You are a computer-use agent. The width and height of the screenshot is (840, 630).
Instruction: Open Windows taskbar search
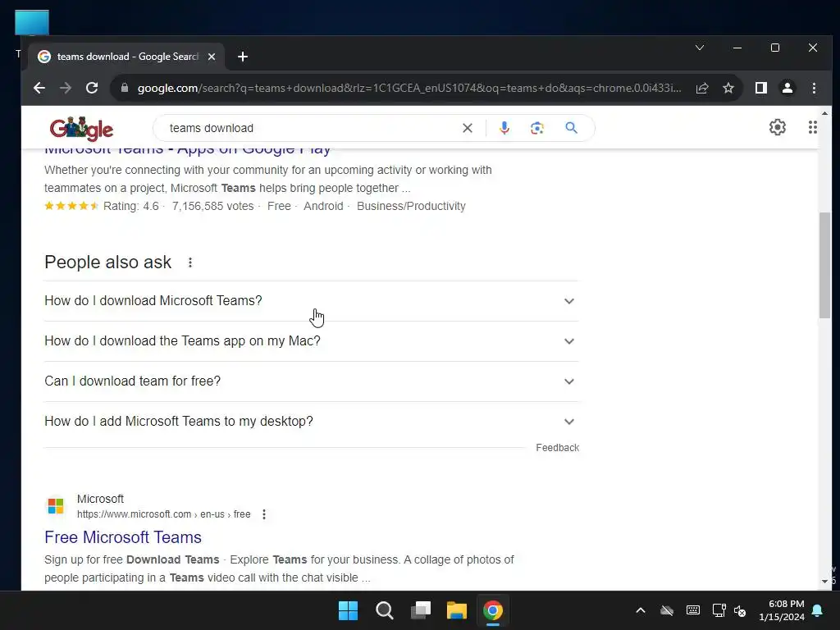(384, 610)
